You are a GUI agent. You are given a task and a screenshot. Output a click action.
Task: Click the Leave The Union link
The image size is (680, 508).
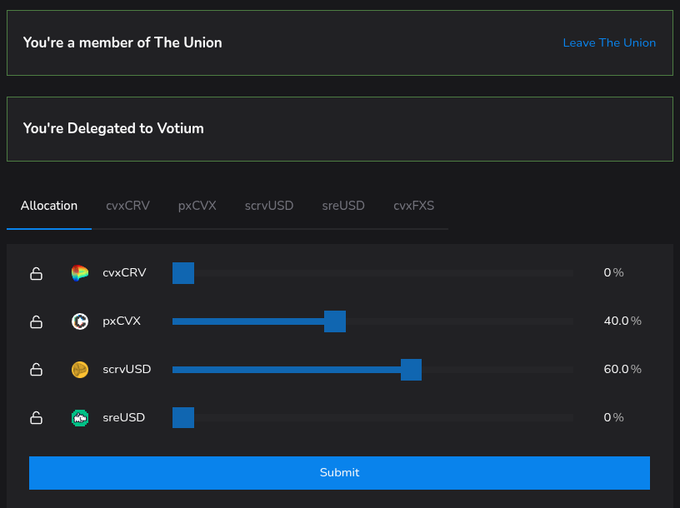coord(609,43)
